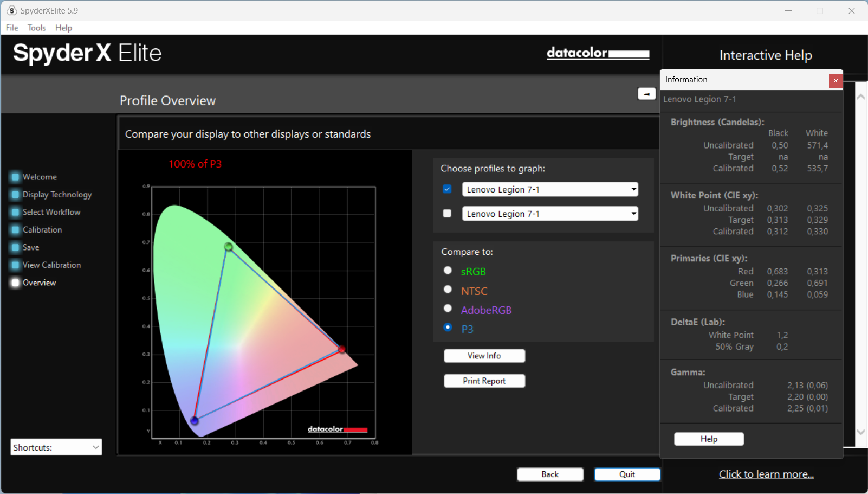
Task: Click the datacolor logo in header
Action: pos(598,53)
